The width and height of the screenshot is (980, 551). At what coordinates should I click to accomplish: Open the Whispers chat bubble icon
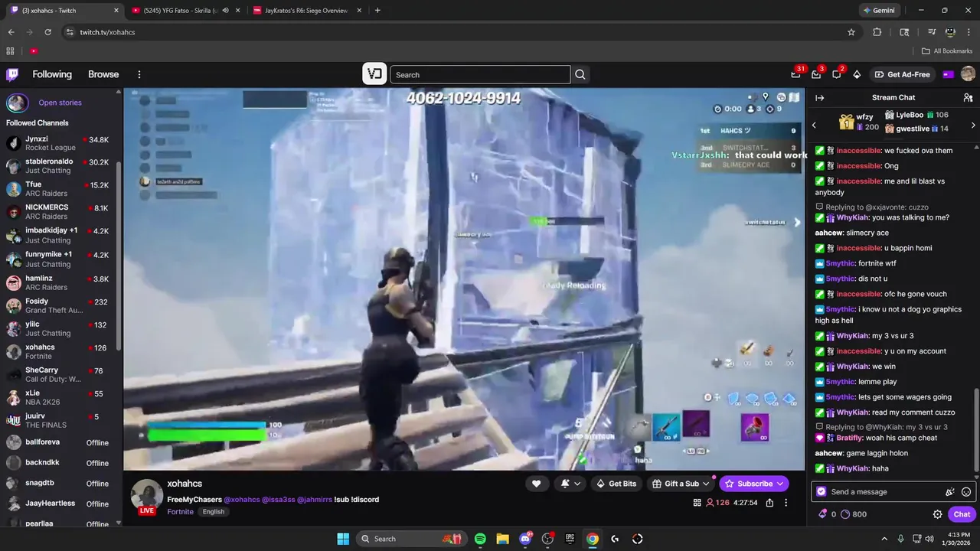pyautogui.click(x=837, y=74)
